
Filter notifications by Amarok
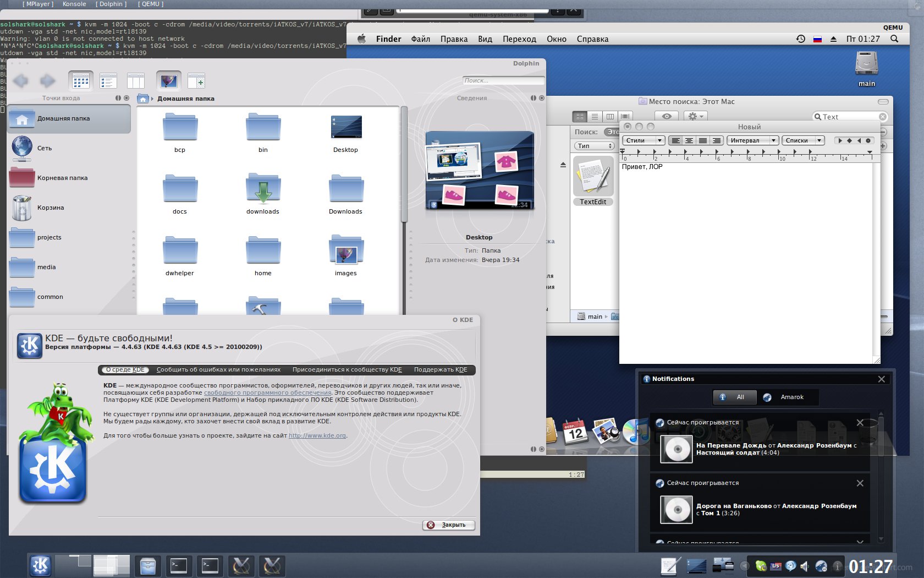click(787, 397)
